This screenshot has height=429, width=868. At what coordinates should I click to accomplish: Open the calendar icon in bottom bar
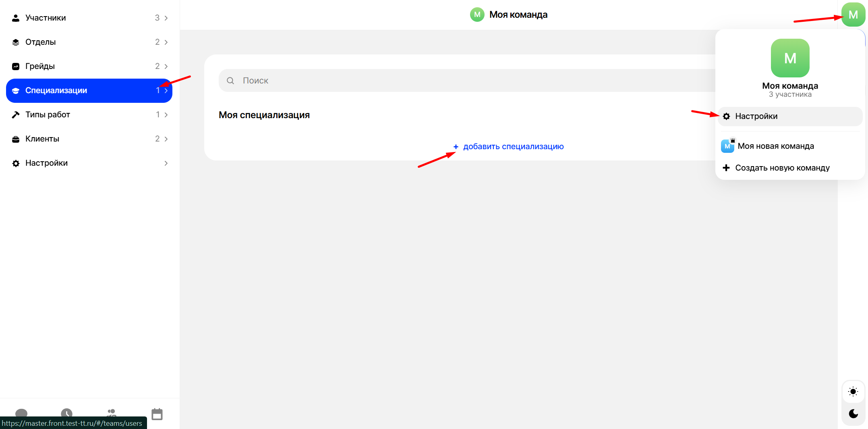point(157,414)
